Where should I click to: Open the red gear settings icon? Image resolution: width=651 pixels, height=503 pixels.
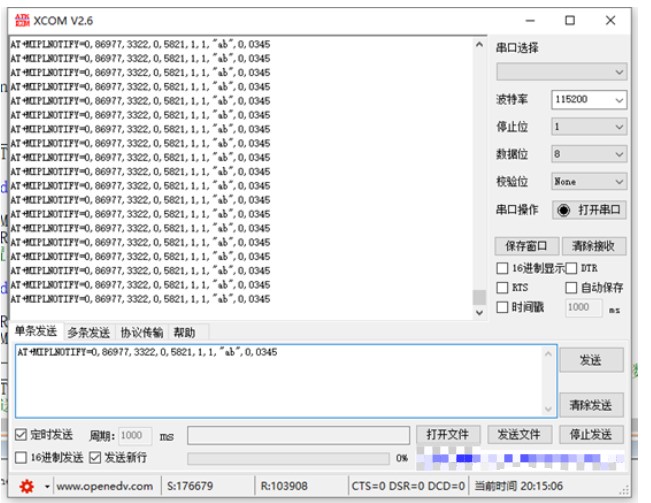click(x=27, y=486)
